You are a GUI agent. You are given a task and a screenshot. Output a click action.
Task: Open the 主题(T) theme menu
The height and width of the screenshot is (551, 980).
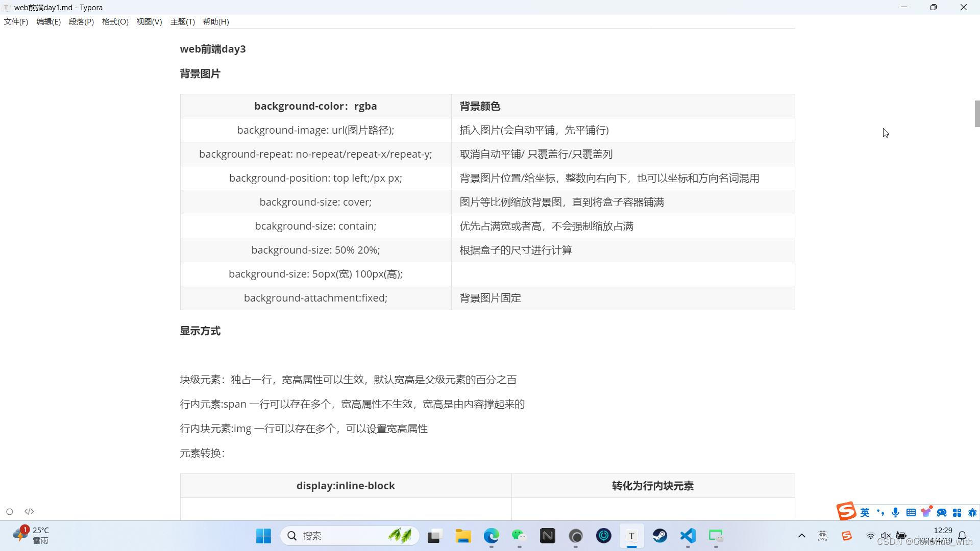[x=182, y=21]
